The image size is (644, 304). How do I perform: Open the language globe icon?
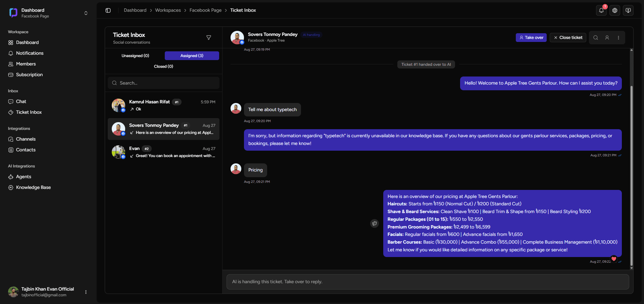pos(615,10)
